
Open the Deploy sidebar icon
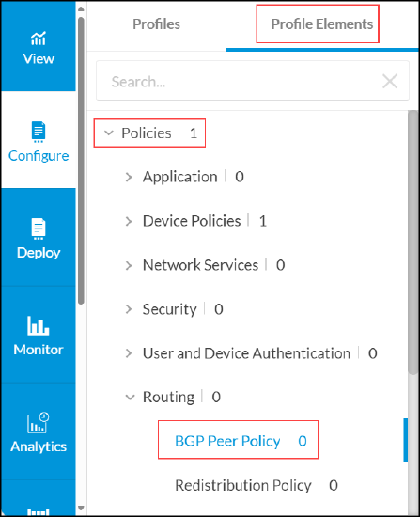pos(39,228)
